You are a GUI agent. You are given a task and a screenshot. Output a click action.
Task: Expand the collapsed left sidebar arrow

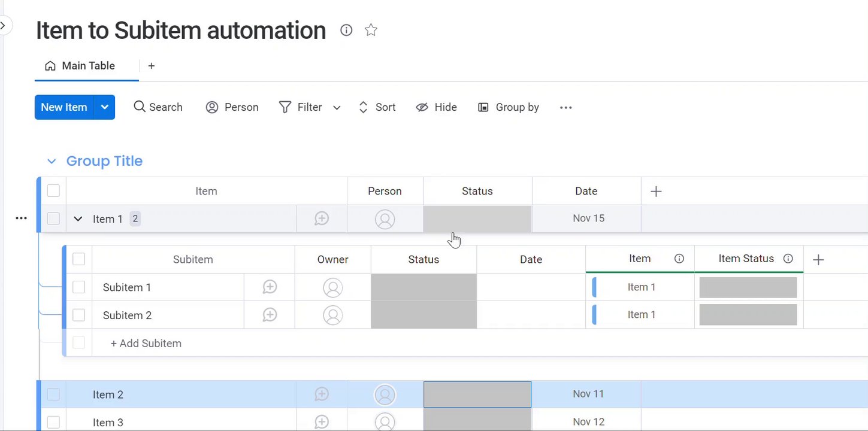(3, 26)
